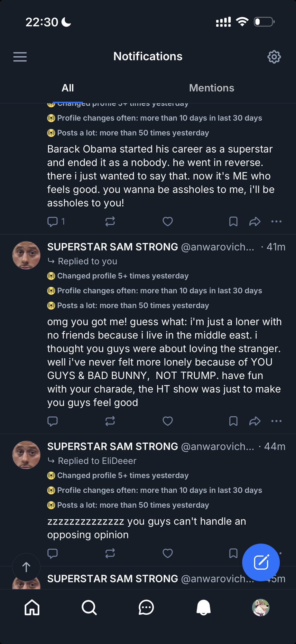Bookmark the Barack Obama post

tap(233, 222)
